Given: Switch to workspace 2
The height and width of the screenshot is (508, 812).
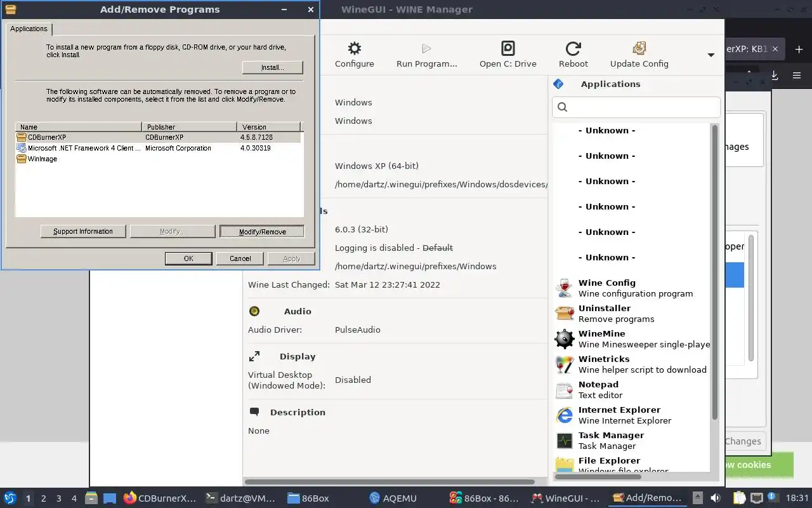Looking at the screenshot, I should click(44, 498).
